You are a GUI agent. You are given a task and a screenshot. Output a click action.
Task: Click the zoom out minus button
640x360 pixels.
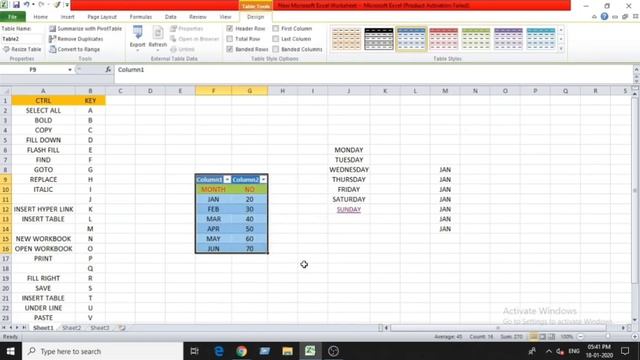(580, 337)
